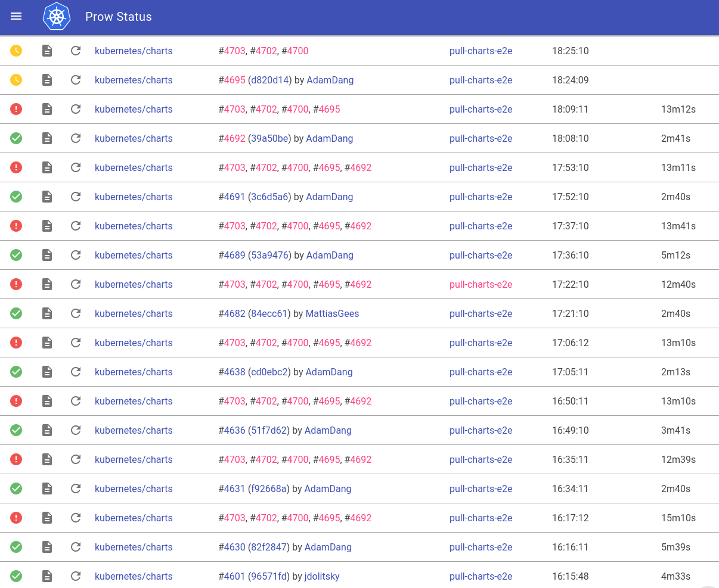View log file of the 18:09:11 job
The height and width of the screenshot is (588, 719).
(47, 109)
